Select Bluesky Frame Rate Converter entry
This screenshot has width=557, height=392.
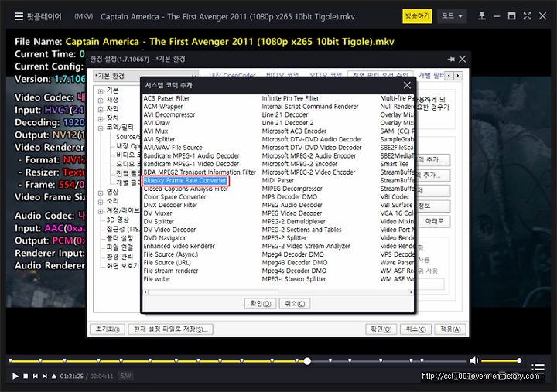point(185,180)
